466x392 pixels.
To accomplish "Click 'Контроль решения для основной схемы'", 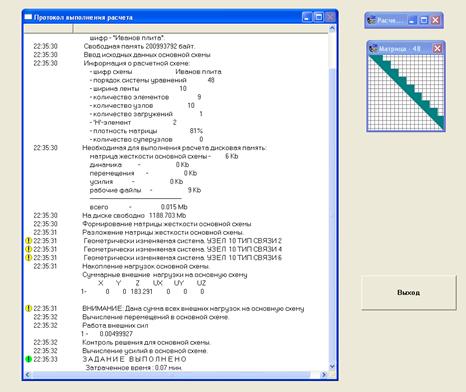I will tap(146, 342).
